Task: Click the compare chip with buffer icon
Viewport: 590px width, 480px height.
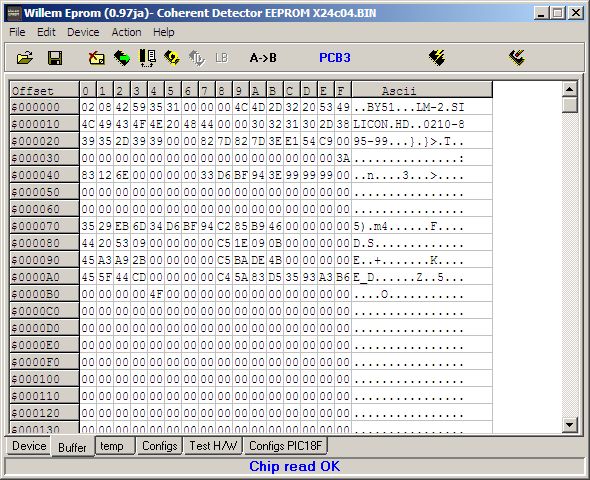Action: 147,58
